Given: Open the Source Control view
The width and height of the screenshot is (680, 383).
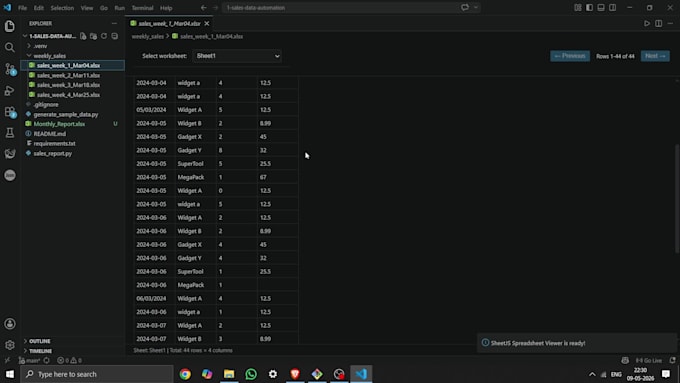Looking at the screenshot, I should (x=10, y=69).
